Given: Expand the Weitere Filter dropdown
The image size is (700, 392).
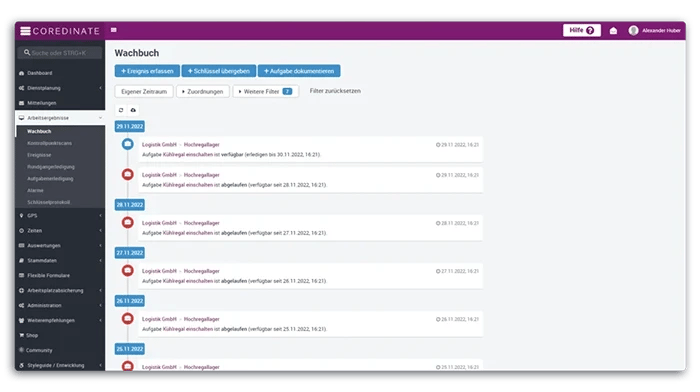Looking at the screenshot, I should tap(266, 92).
